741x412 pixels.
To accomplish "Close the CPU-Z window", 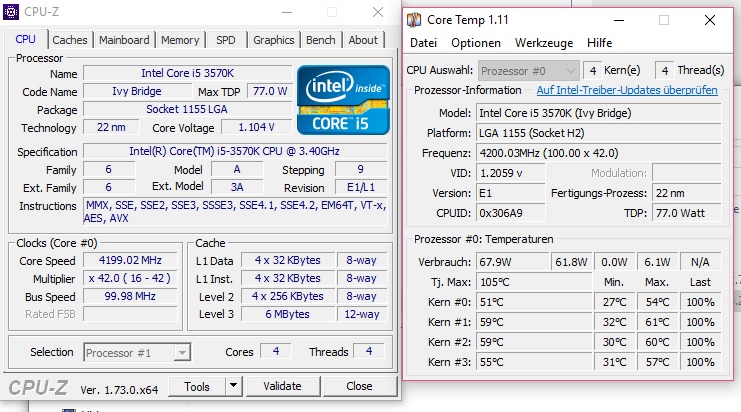I will (378, 12).
